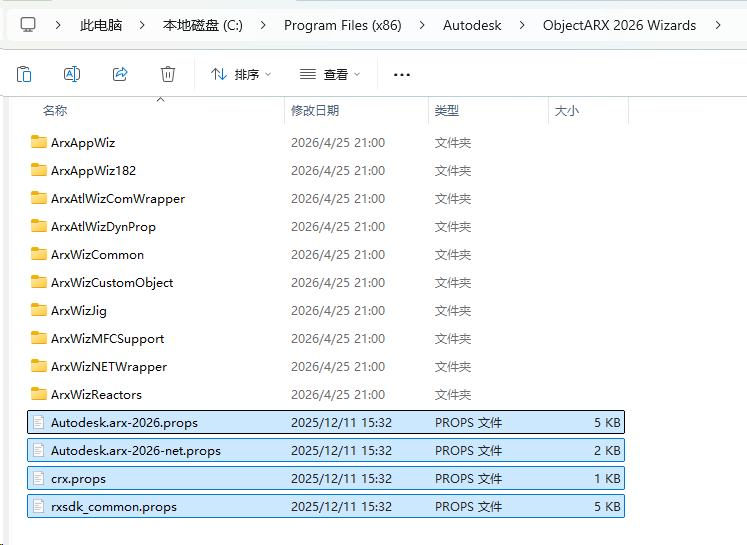Select the ArxAtlWizDynProp folder icon
Viewport: 747px width, 545px height.
39,226
